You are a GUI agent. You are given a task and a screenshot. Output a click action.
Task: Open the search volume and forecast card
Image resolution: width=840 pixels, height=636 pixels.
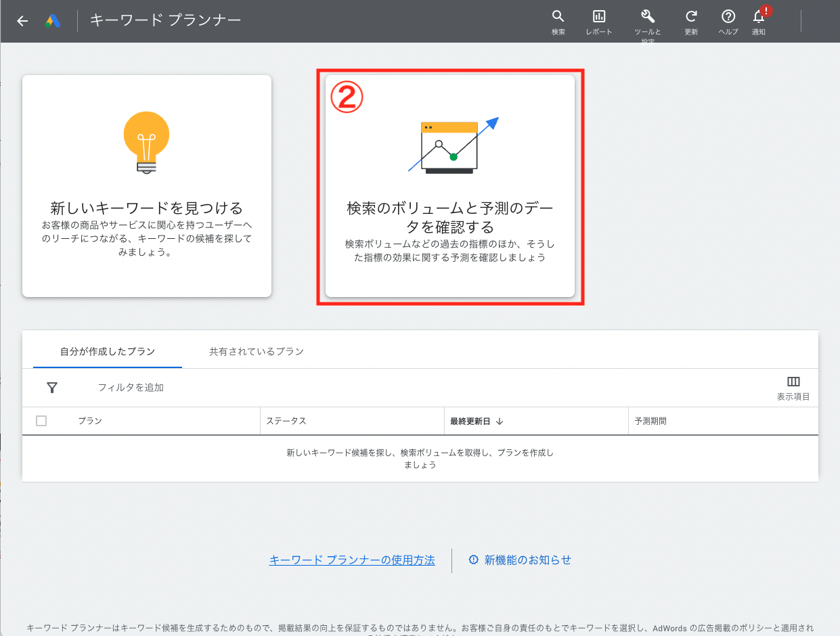[450, 186]
